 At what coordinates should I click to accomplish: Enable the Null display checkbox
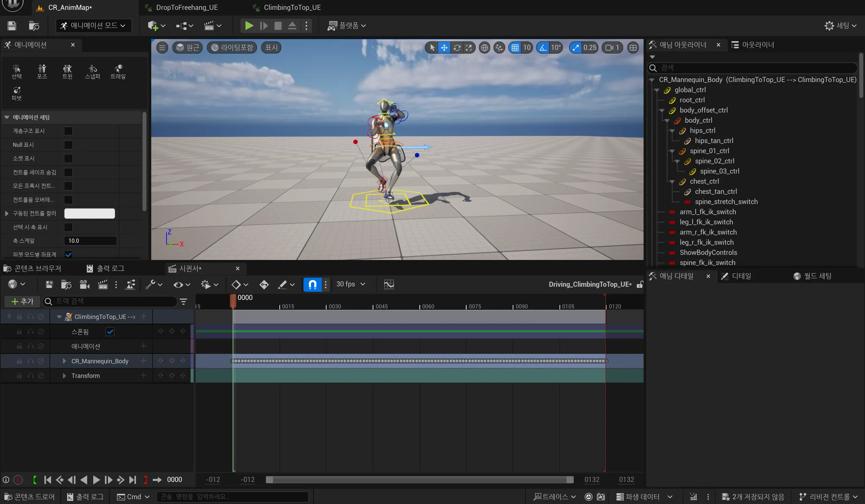click(x=68, y=145)
